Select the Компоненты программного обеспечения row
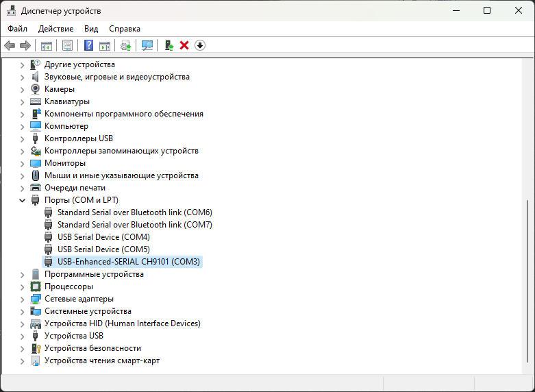Image resolution: width=535 pixels, height=392 pixels. coord(124,114)
